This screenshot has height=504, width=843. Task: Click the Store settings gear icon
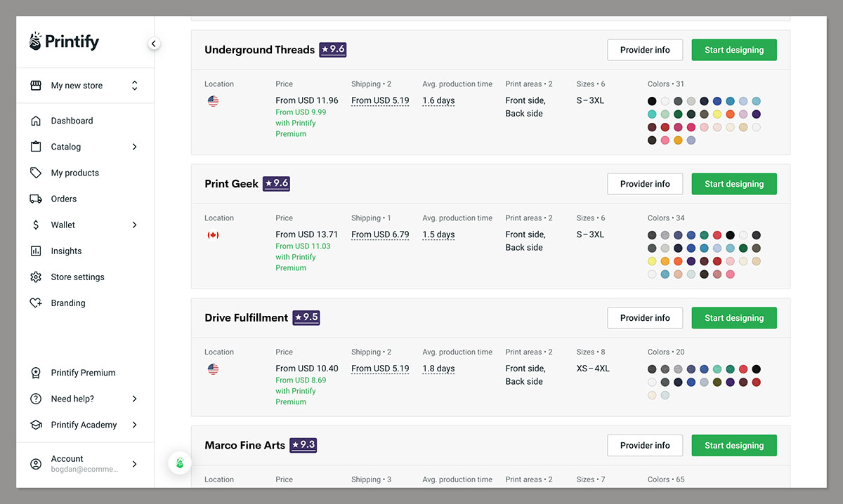[36, 277]
